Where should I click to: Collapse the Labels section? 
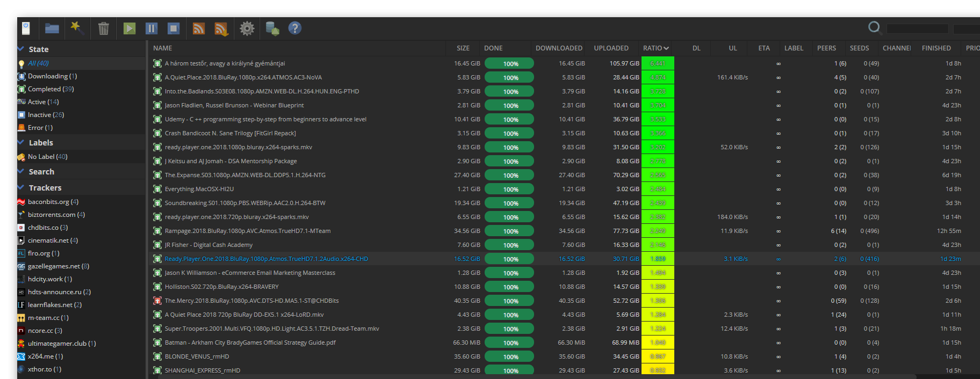click(21, 142)
